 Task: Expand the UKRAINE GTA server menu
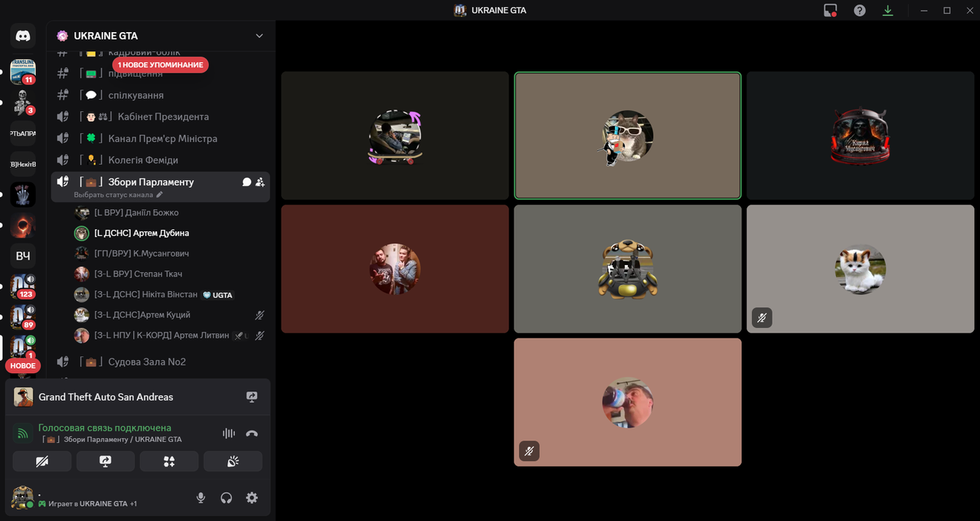coord(259,36)
